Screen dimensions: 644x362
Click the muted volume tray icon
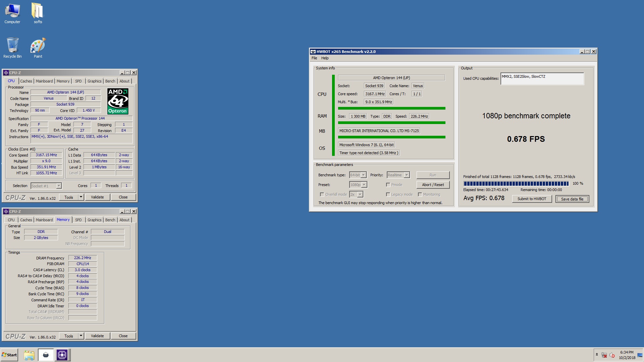(612, 355)
